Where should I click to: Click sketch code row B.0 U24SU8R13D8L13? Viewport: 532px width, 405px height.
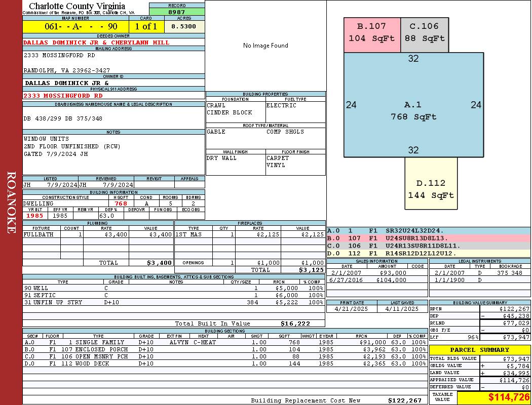(x=429, y=238)
